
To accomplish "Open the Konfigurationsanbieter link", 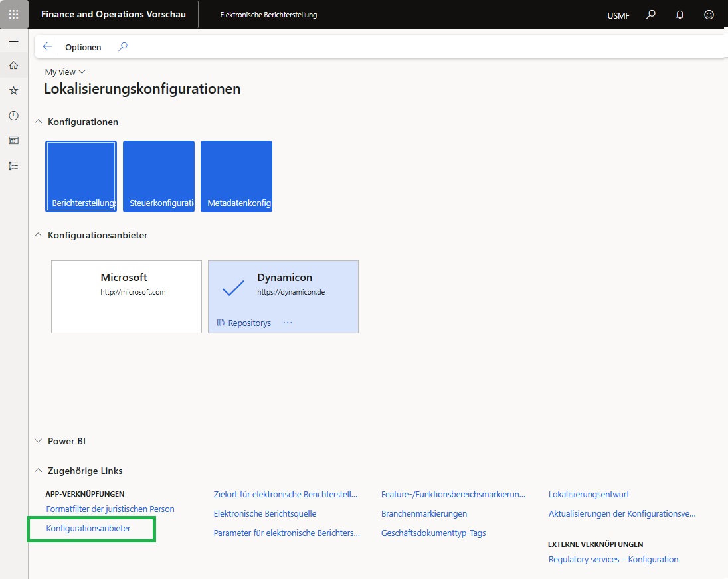I will (88, 529).
